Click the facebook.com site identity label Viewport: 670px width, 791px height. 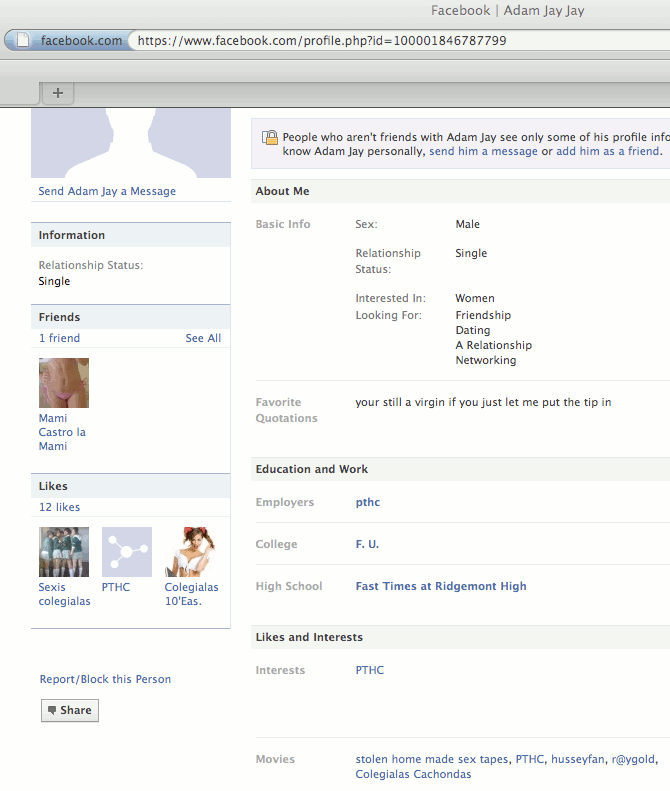(81, 40)
